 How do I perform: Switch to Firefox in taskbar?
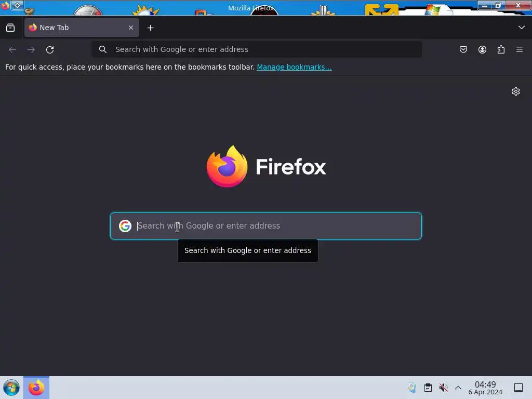click(36, 388)
